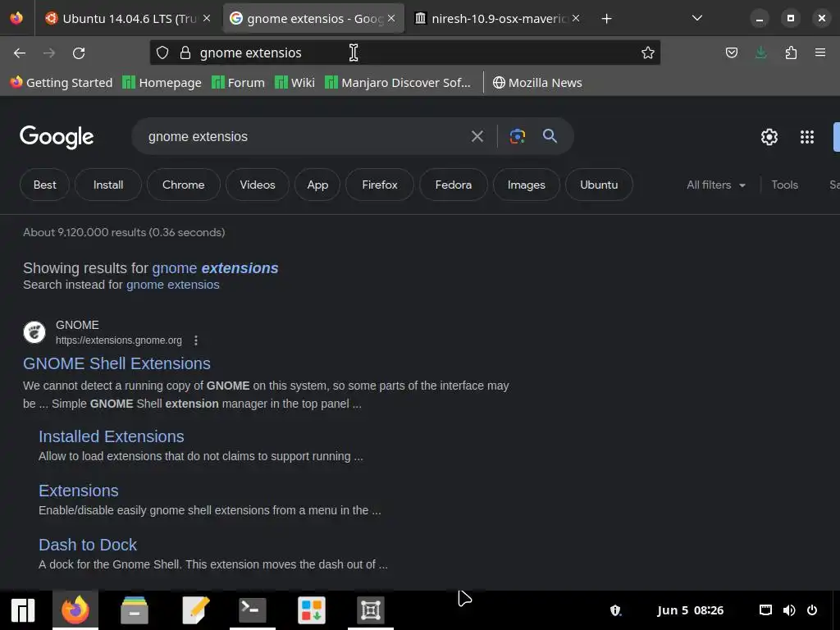
Task: Open the Extensions sitelink
Action: (x=79, y=491)
